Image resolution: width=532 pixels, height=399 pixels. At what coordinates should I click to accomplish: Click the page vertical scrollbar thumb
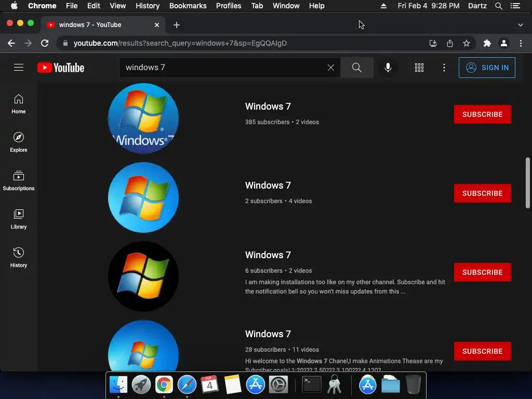click(x=528, y=183)
